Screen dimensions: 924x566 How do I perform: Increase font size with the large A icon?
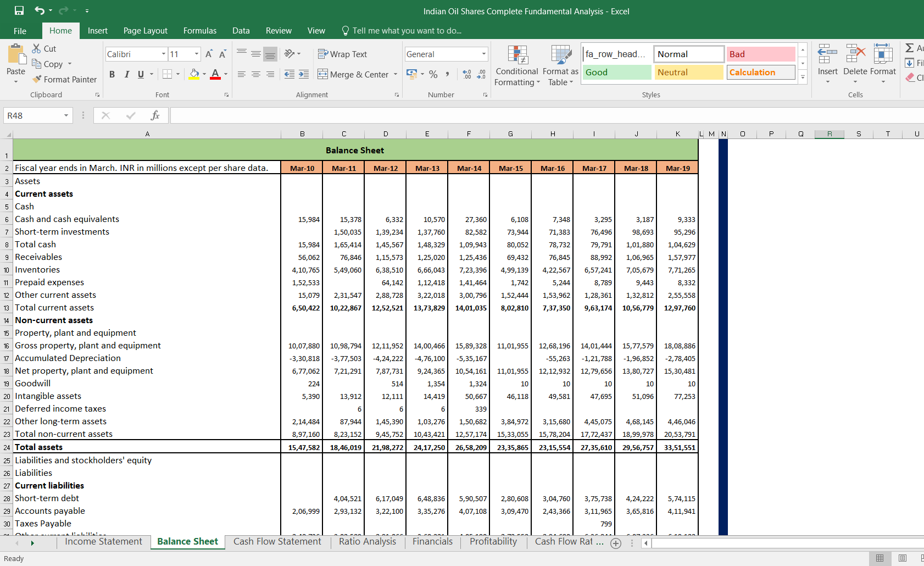tap(209, 54)
